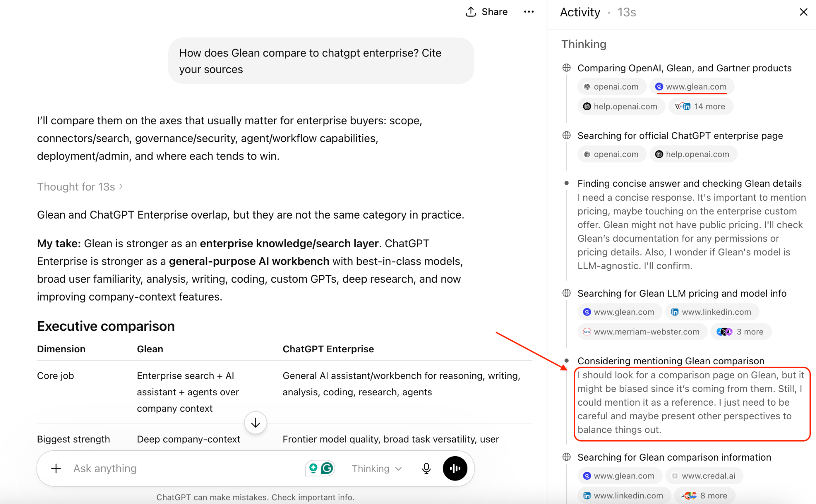Click globe icon beside 'Comparing OpenAI, Glean, and Gartner'
This screenshot has width=816, height=504.
(566, 68)
